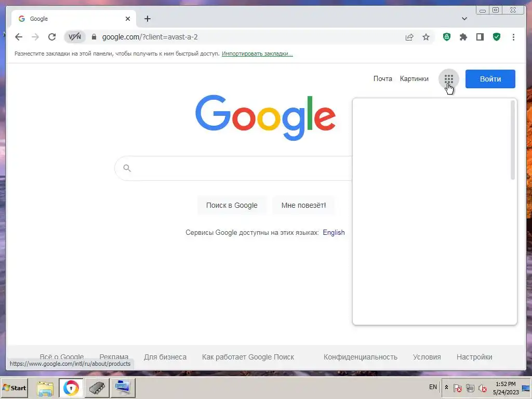
Task: Reload the Google page
Action: tap(52, 37)
